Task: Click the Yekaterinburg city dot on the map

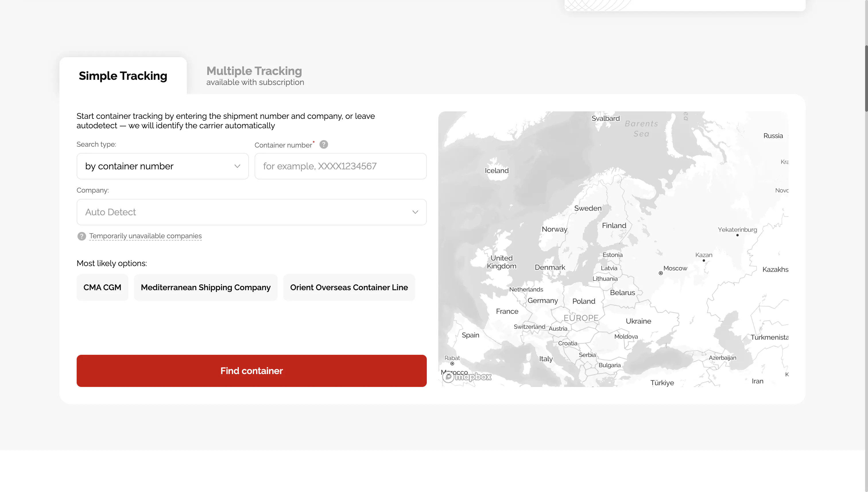Action: 737,235
